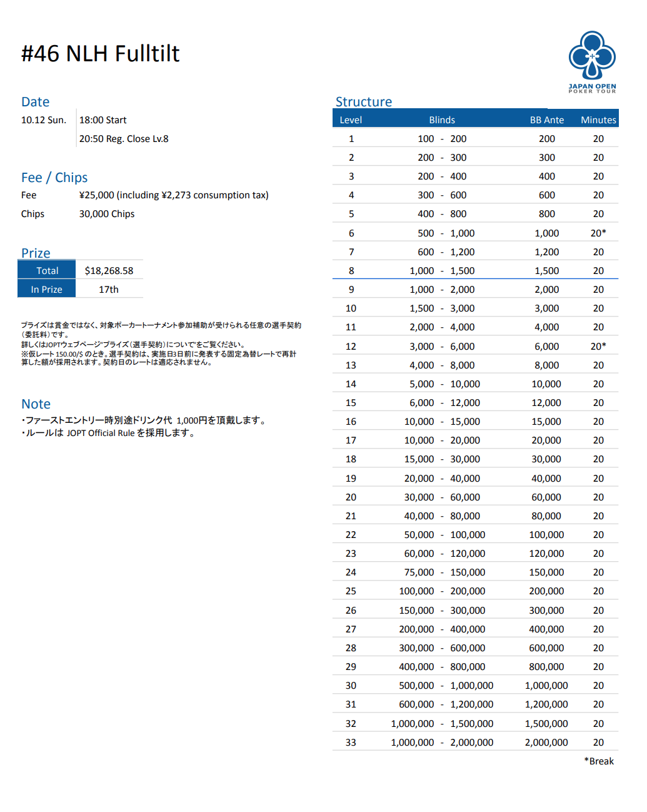This screenshot has width=647, height=812.
Task: Click the Note section heading
Action: [36, 404]
